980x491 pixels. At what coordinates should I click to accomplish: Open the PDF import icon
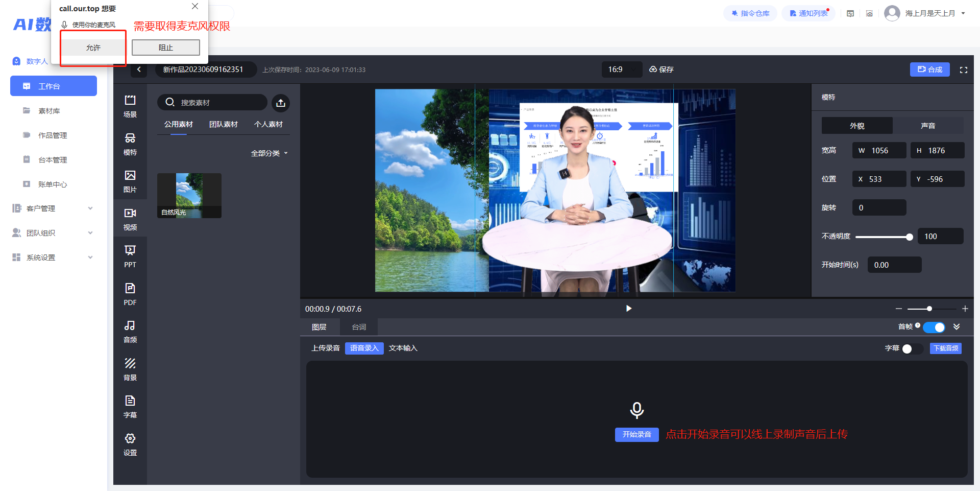[x=130, y=294]
